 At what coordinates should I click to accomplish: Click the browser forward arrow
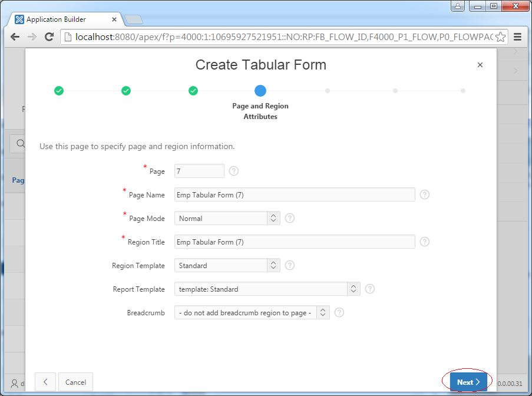click(x=32, y=37)
